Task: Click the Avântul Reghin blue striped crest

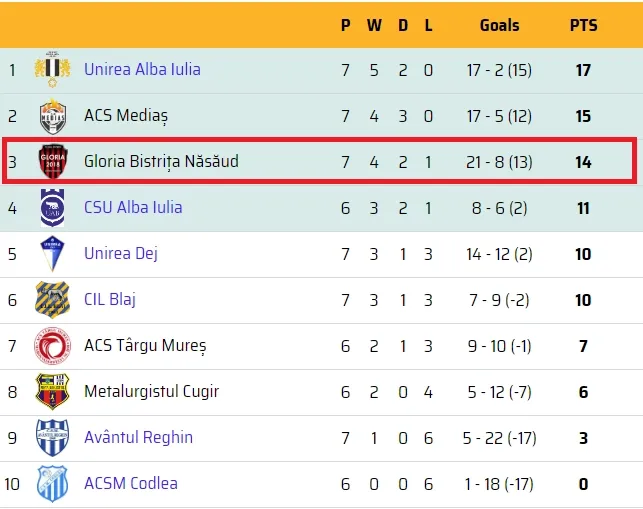Action: click(x=52, y=438)
